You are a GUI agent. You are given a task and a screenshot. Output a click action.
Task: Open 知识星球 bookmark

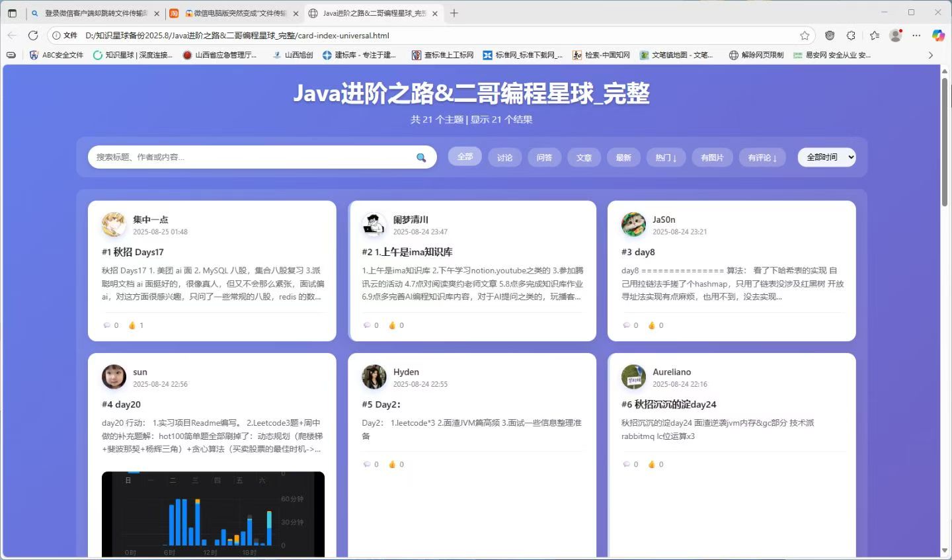click(x=133, y=56)
